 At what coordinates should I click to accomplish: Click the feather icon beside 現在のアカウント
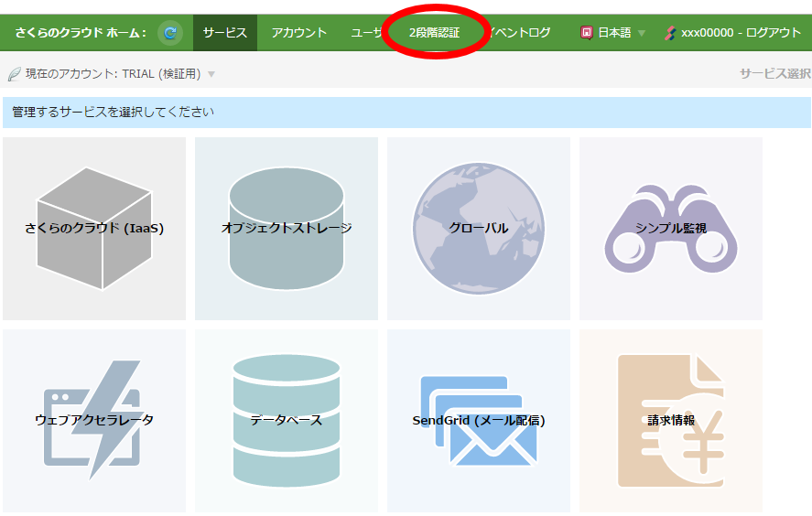(x=15, y=74)
